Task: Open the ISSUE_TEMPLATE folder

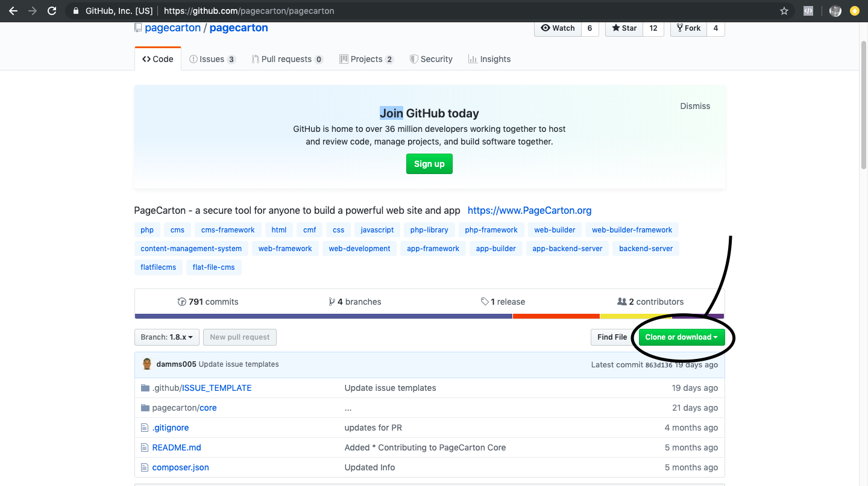Action: click(x=217, y=388)
